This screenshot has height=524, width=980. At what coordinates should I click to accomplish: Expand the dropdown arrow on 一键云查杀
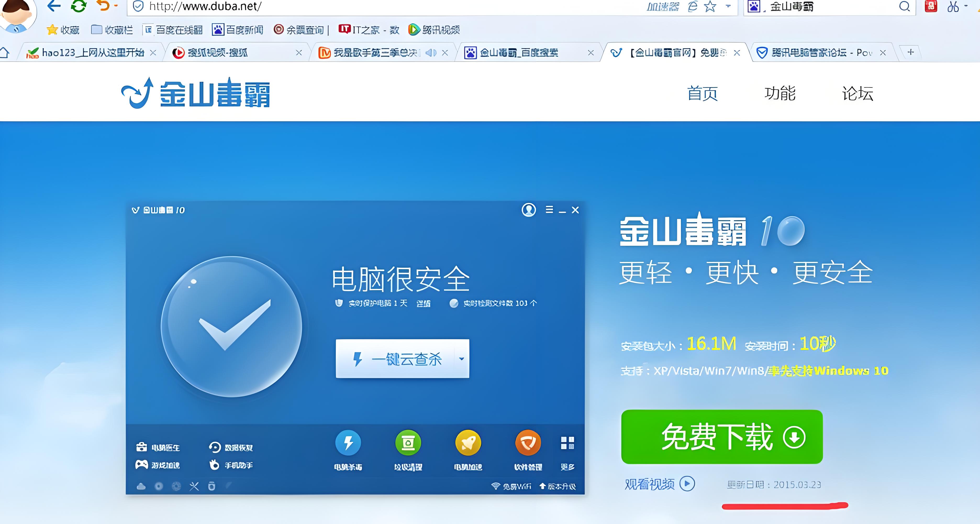pyautogui.click(x=461, y=359)
